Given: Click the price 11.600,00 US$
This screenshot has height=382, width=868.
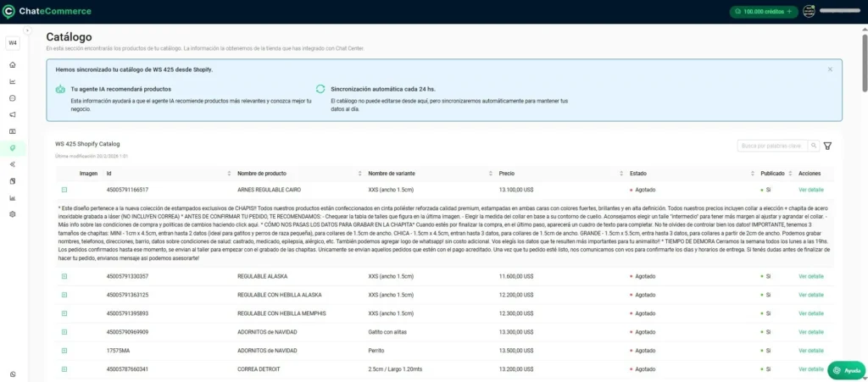Looking at the screenshot, I should [x=516, y=276].
